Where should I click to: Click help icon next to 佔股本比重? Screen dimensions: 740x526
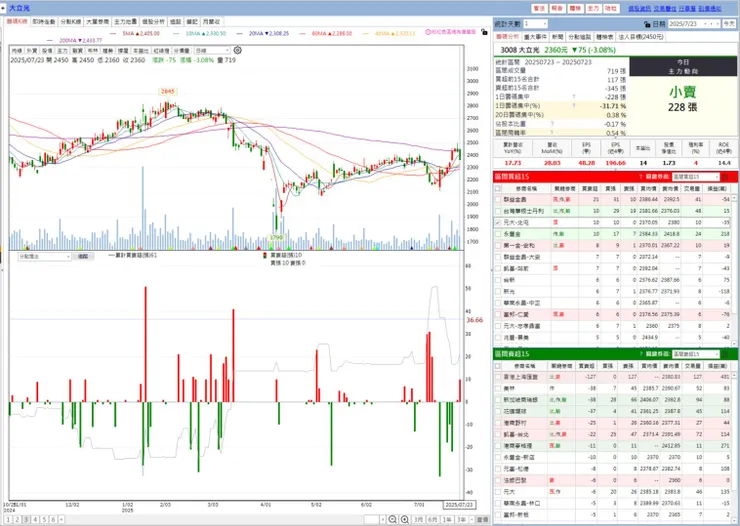552,124
